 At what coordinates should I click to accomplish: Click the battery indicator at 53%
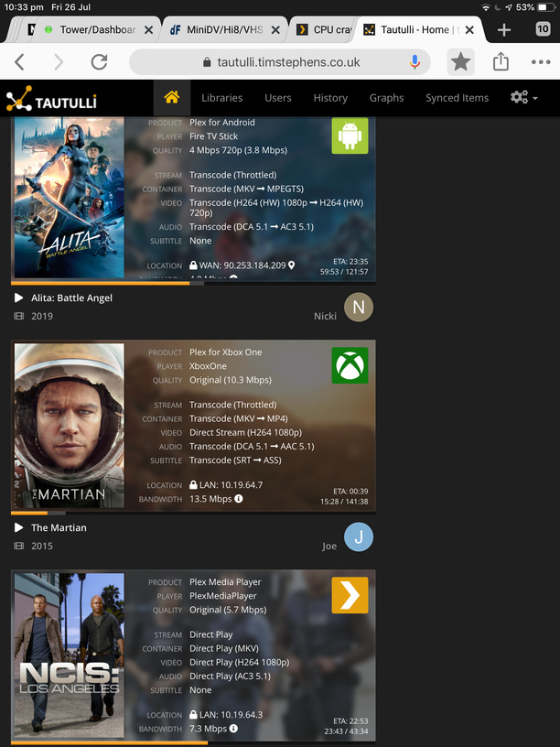[x=545, y=7]
